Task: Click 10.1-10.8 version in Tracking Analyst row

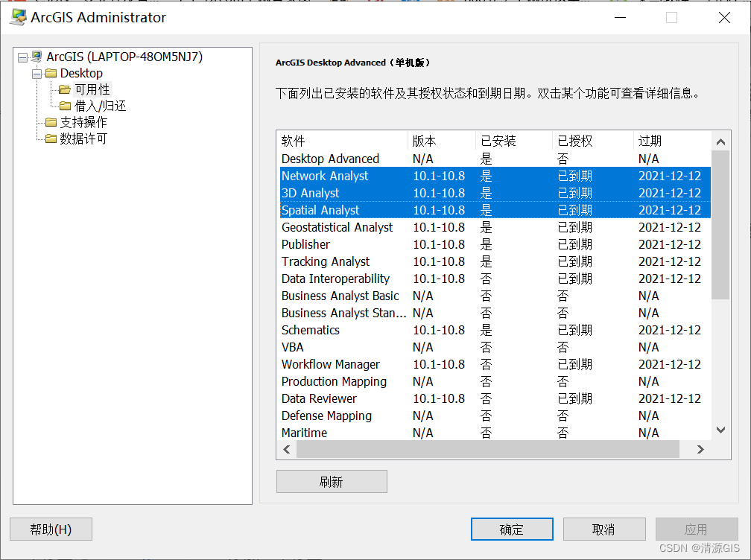Action: (x=439, y=261)
